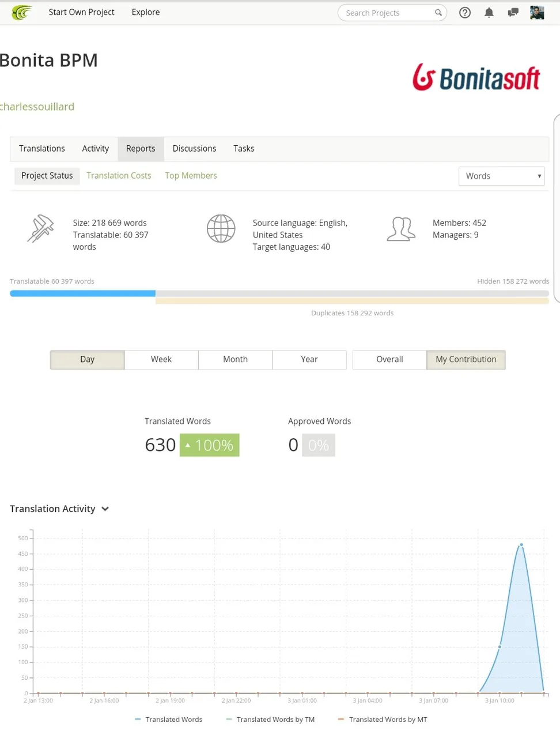
Task: Click the grey hidden words bar
Action: click(x=352, y=293)
